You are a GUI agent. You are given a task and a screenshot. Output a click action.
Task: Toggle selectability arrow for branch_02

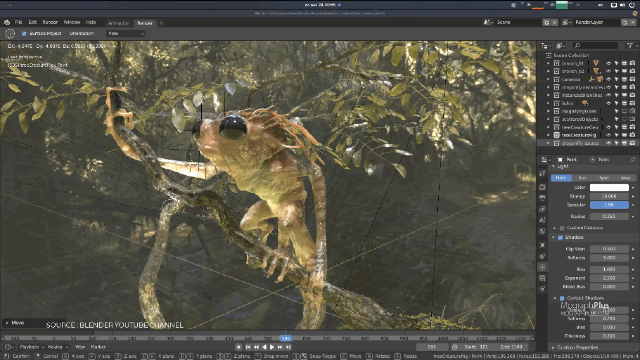(617, 71)
